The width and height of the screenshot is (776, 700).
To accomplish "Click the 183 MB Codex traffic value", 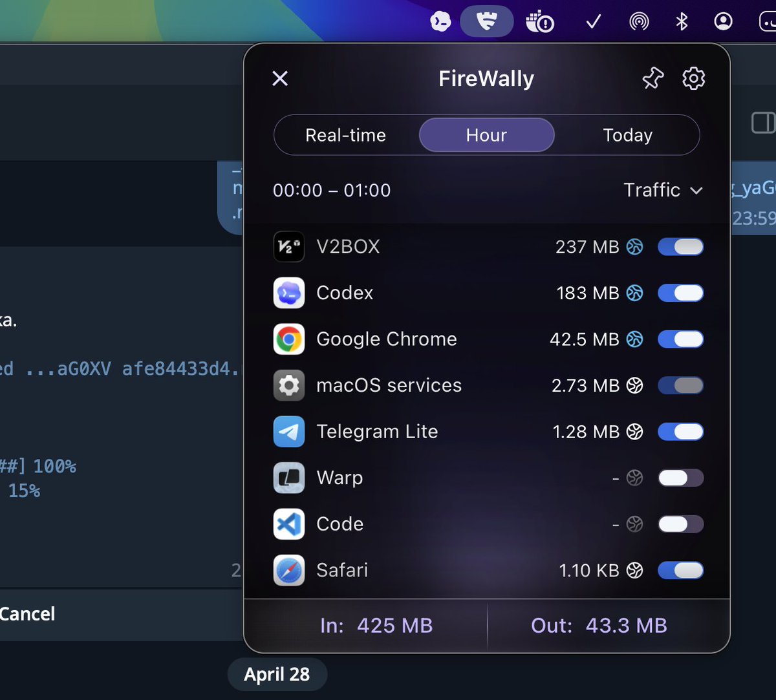I will (x=588, y=293).
